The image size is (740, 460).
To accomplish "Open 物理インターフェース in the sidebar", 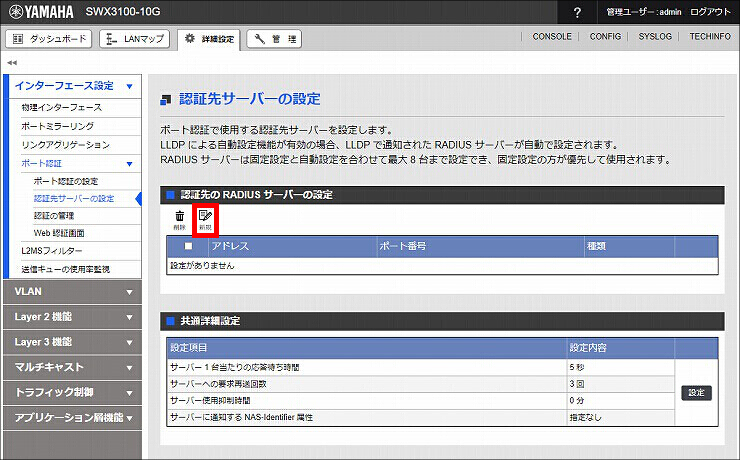I will (61, 108).
